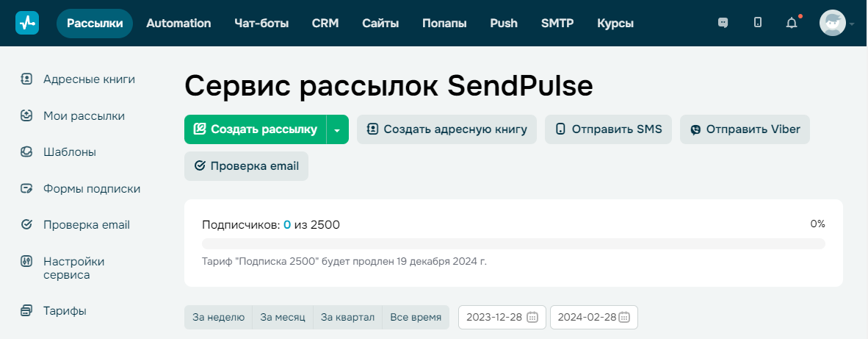Click the Создать рассылку green button
Viewport: 868px width, 339px height.
[256, 129]
